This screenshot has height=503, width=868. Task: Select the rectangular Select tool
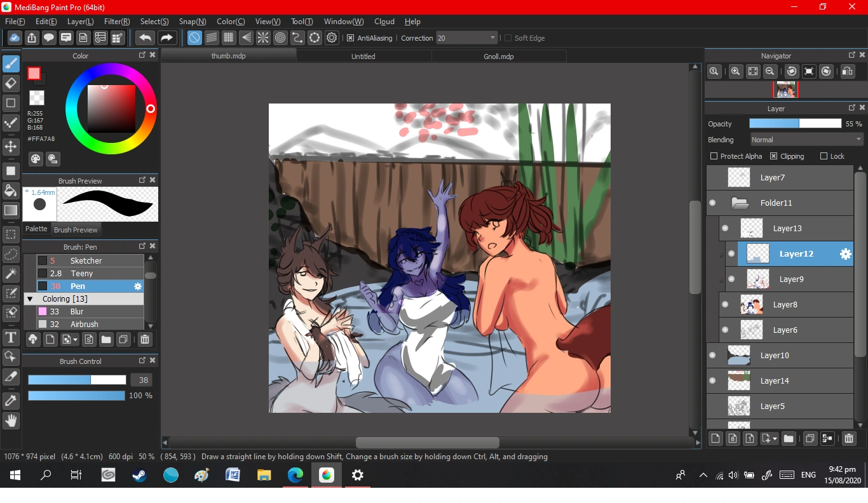click(x=11, y=234)
